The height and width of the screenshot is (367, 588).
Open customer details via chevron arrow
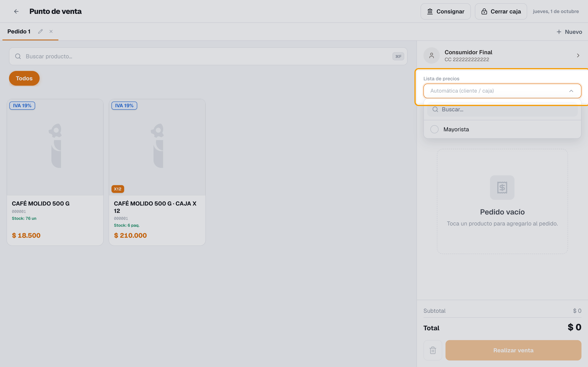(x=578, y=56)
